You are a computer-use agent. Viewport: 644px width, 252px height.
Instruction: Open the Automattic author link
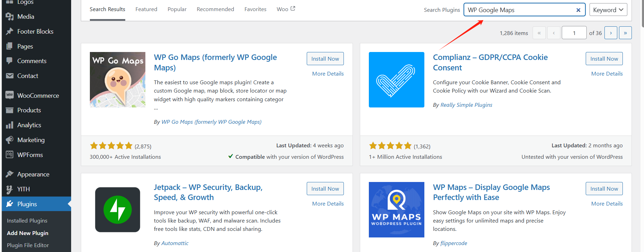[175, 243]
